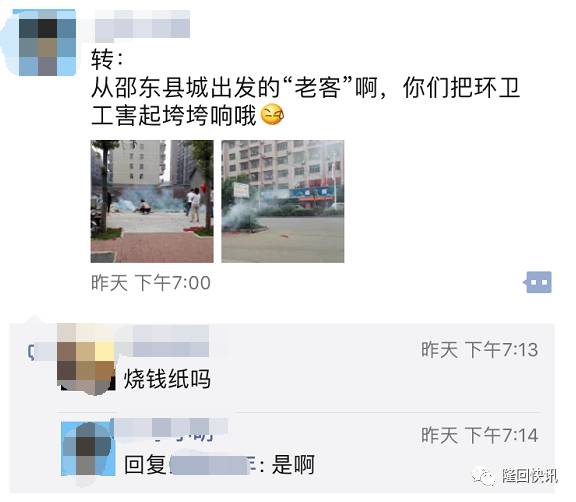
Task: Click the comment timestamp 昨天 下午7:13
Action: point(479,350)
